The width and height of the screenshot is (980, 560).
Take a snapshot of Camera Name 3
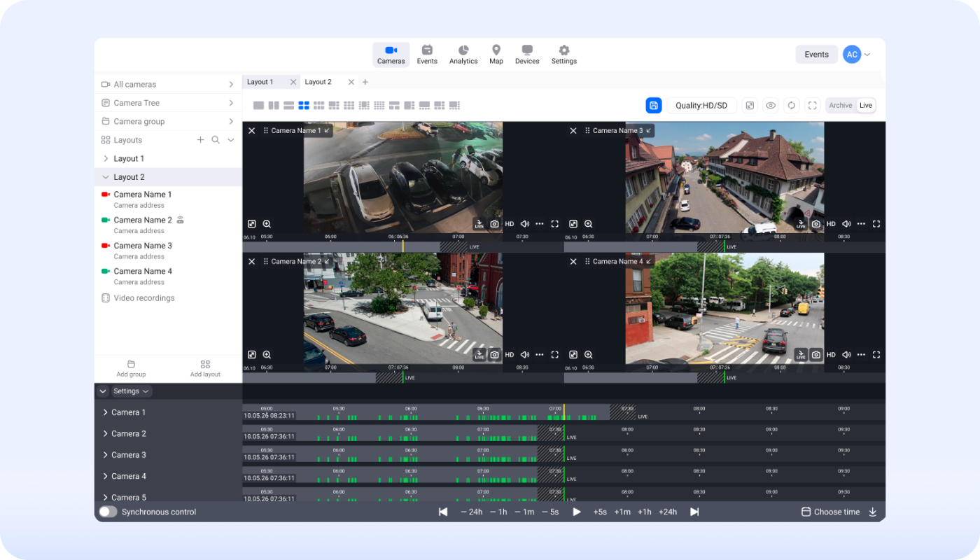(x=816, y=224)
